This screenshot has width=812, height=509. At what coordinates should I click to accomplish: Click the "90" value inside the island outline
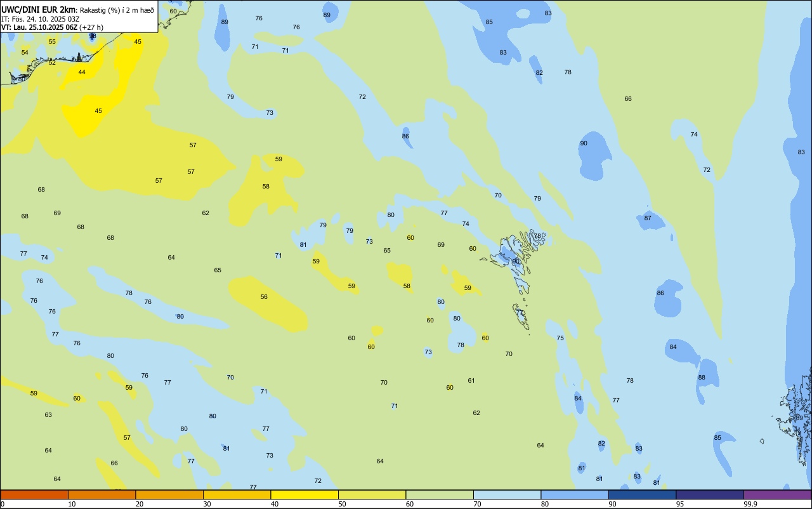516,261
